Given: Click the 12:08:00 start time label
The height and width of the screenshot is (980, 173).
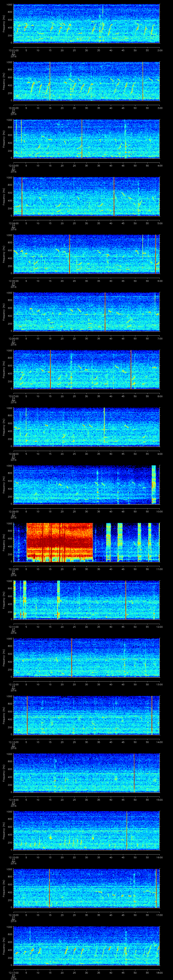Looking at the screenshot, I should pos(13,454).
